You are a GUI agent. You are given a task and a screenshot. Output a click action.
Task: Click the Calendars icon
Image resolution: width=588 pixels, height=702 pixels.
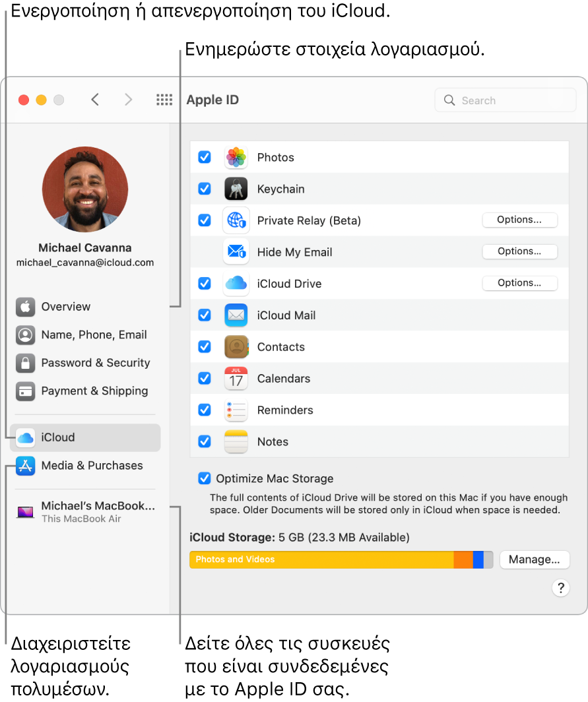(236, 378)
